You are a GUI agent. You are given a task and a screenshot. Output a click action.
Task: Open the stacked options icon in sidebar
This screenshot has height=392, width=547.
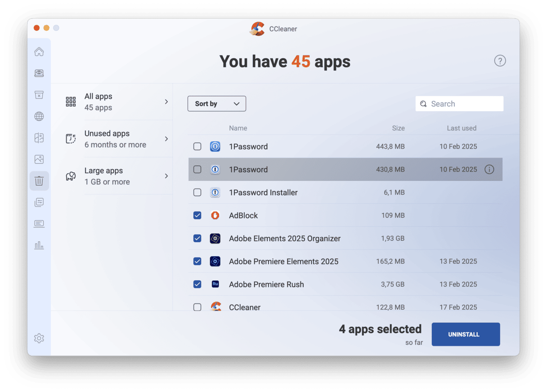(39, 203)
